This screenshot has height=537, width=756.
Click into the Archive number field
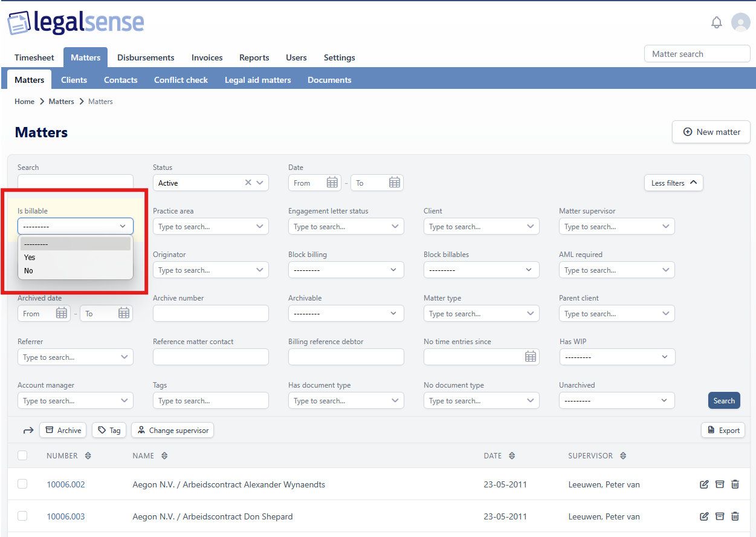[211, 313]
